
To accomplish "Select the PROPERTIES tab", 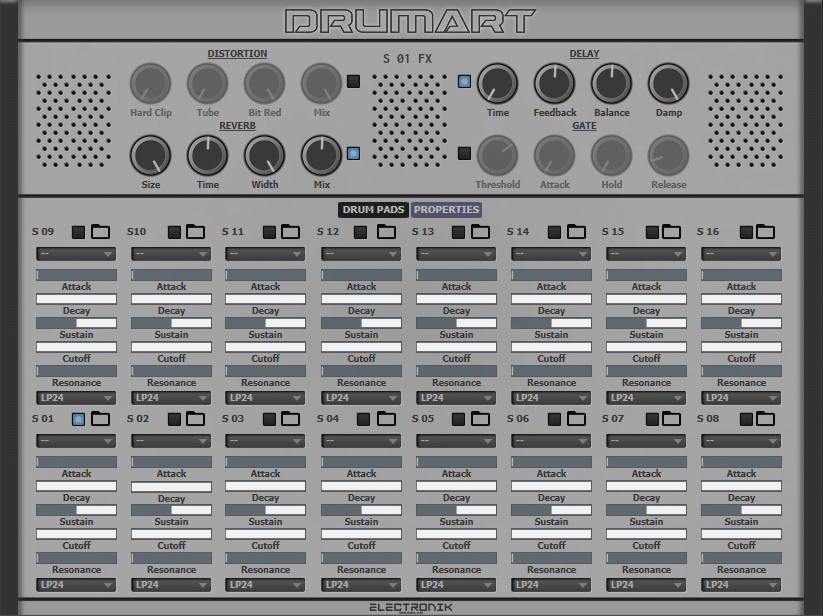I will tap(447, 210).
